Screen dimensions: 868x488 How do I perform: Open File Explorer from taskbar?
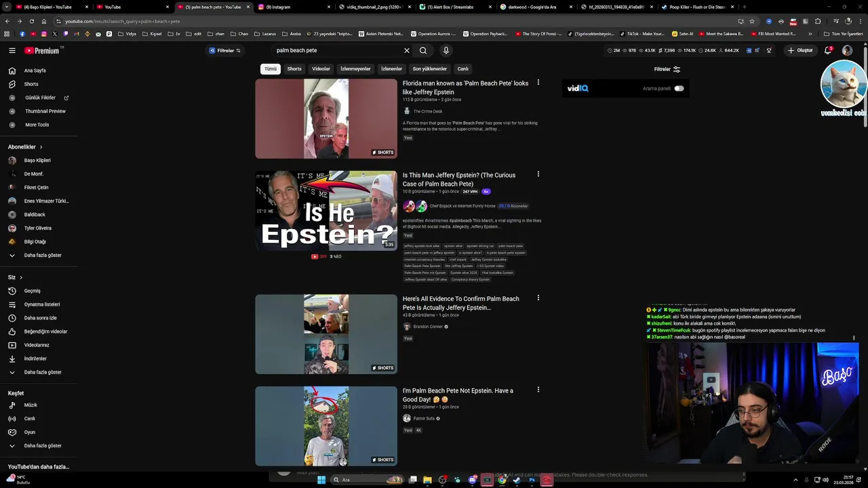(427, 480)
